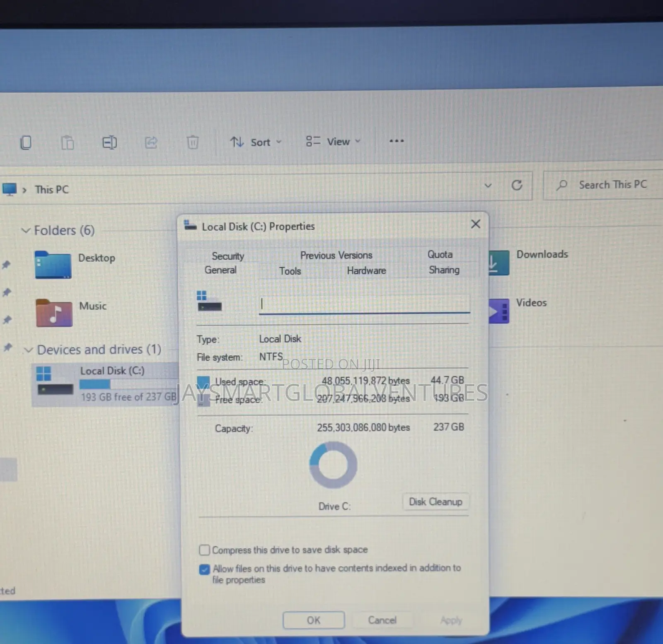Switch to the Previous Versions tab
The width and height of the screenshot is (663, 644).
coord(336,255)
